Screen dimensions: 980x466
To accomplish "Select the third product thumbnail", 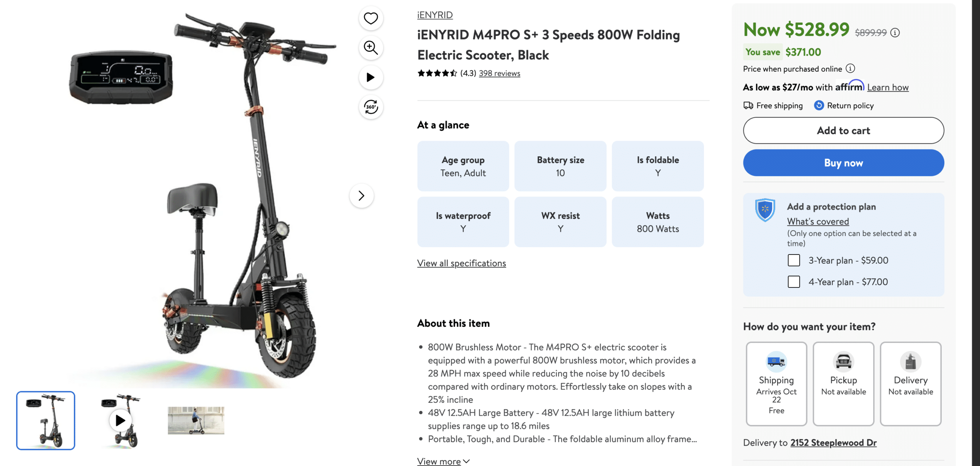I will coord(196,420).
